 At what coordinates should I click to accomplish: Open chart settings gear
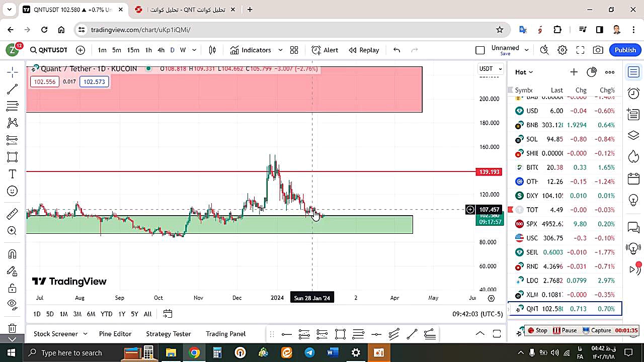(562, 50)
